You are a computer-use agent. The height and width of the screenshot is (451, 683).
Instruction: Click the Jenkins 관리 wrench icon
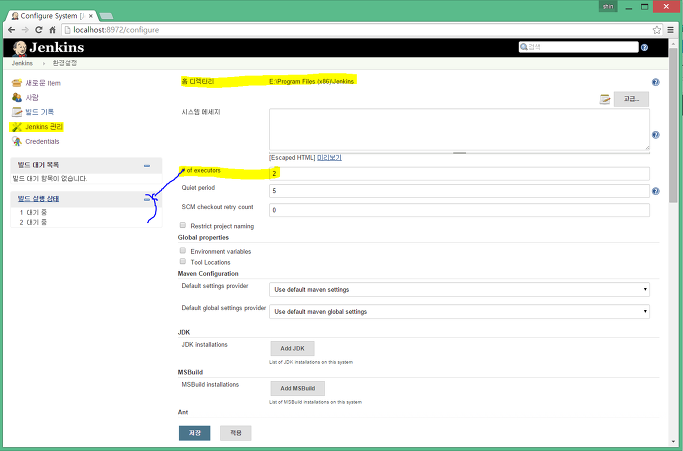tap(17, 127)
